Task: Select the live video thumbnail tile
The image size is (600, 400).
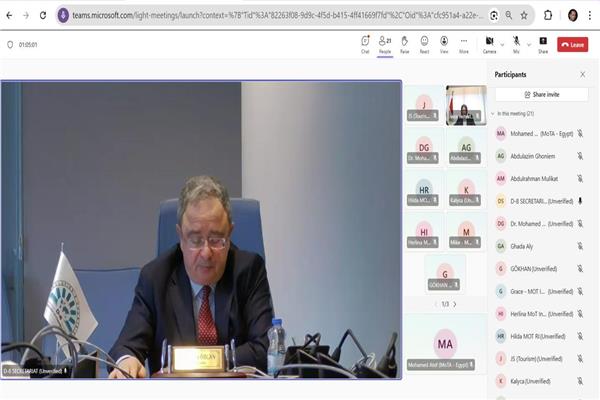Action: (466, 105)
